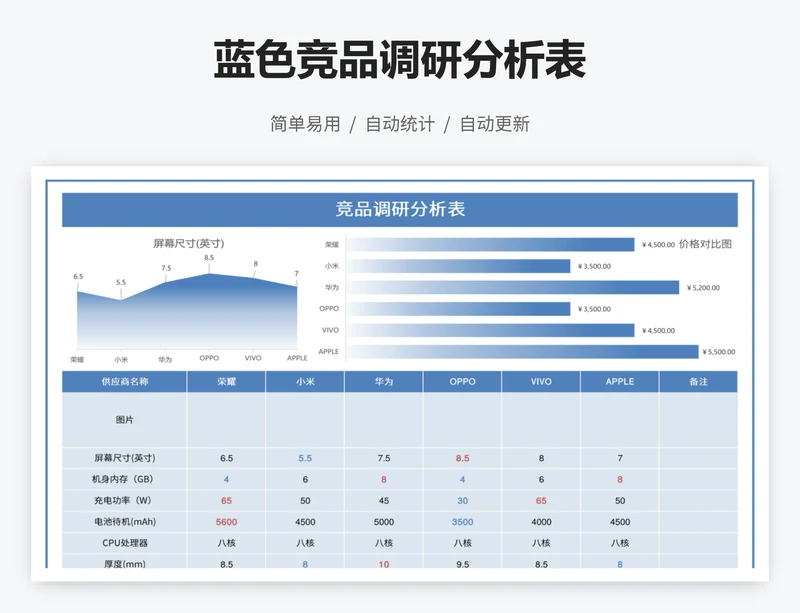This screenshot has width=800, height=613.
Task: Select the red 10 thickness cell for 华为
Action: [384, 562]
